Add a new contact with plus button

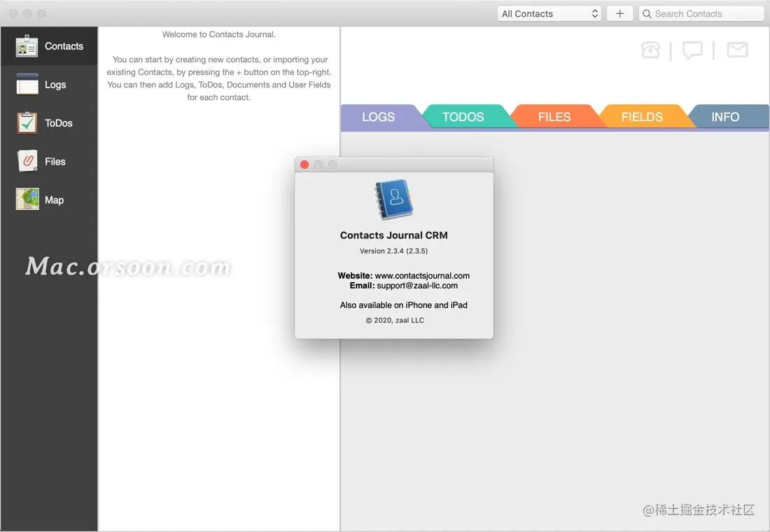point(619,14)
